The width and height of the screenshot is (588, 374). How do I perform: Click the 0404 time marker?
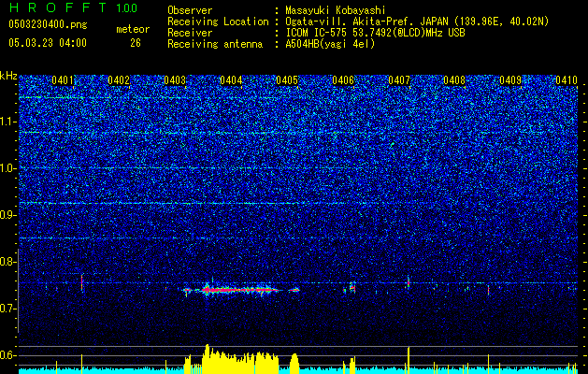231,80
